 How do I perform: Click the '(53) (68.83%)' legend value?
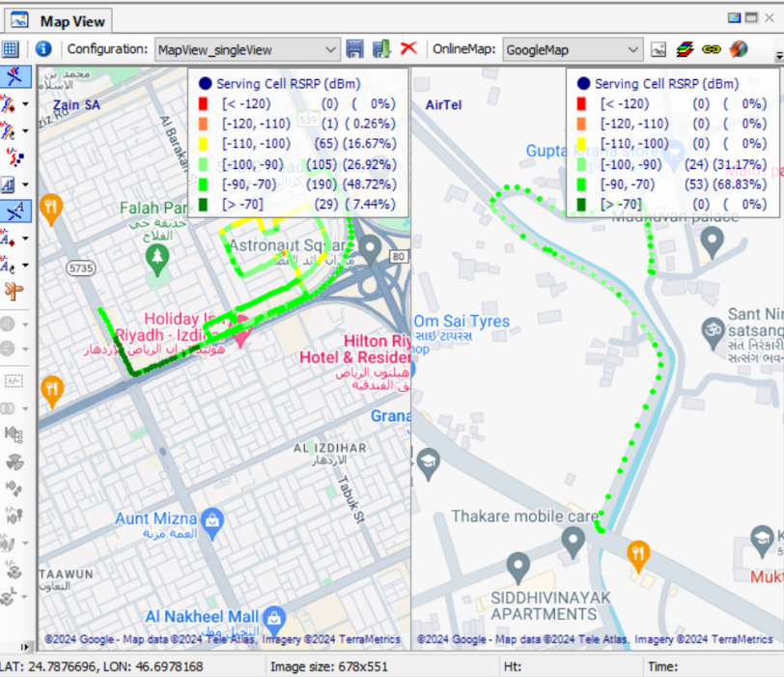725,184
